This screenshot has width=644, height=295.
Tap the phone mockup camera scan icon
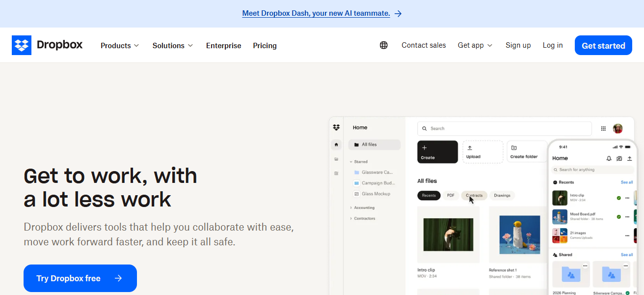tap(619, 158)
